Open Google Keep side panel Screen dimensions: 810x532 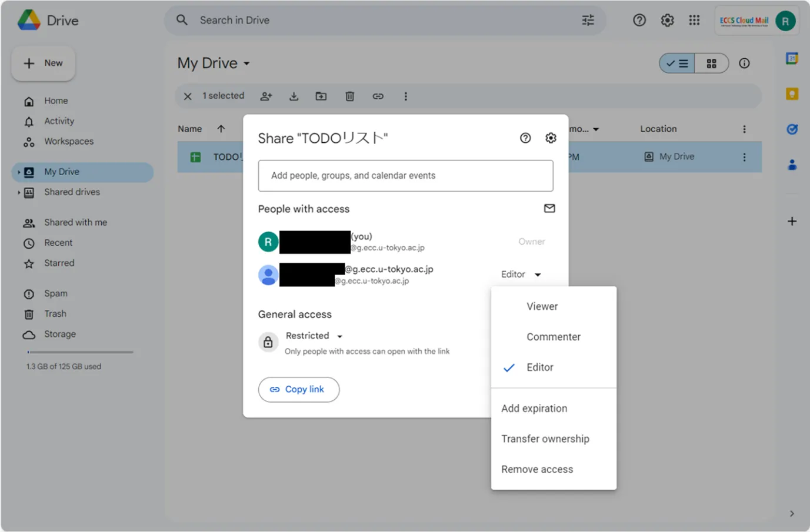(792, 93)
